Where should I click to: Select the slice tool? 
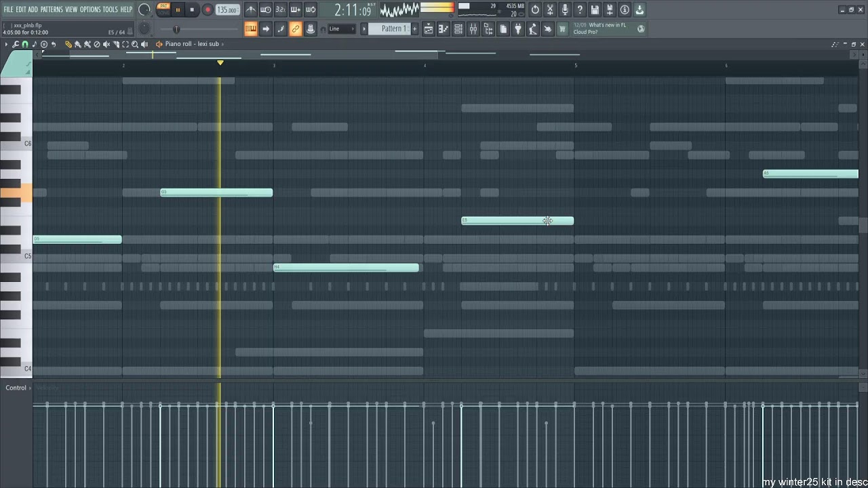[x=116, y=44]
